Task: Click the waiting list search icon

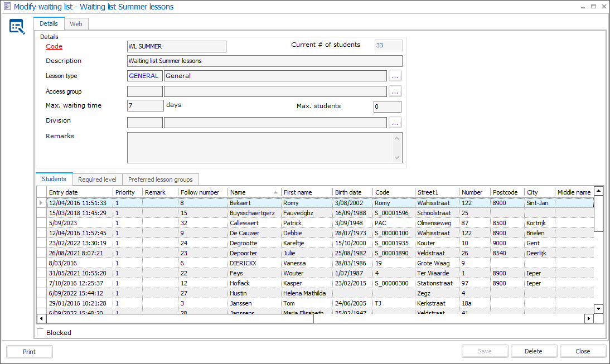Action: (17, 27)
